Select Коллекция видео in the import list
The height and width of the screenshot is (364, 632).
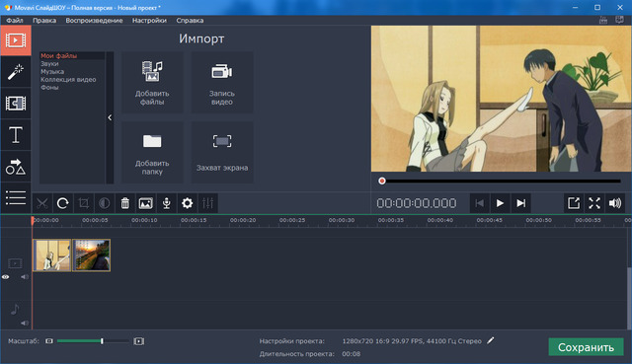click(68, 79)
